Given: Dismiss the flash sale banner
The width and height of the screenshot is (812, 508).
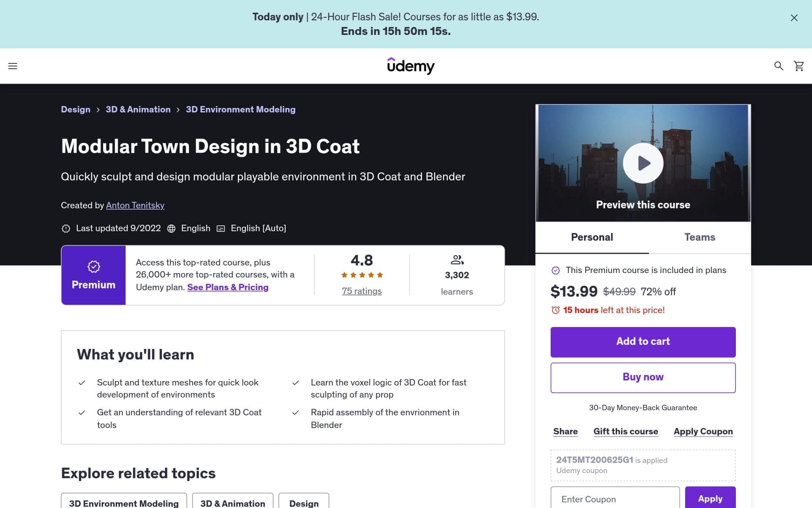Looking at the screenshot, I should [x=794, y=18].
